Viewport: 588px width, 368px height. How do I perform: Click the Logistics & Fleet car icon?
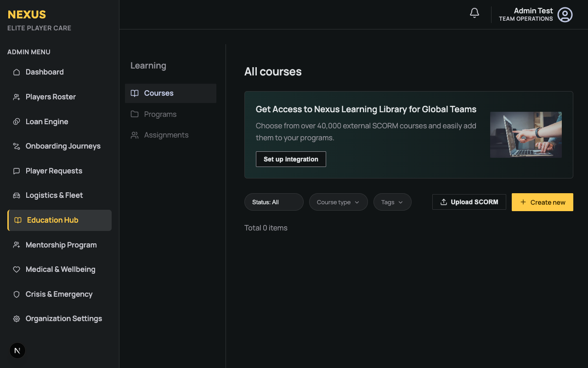click(x=17, y=195)
